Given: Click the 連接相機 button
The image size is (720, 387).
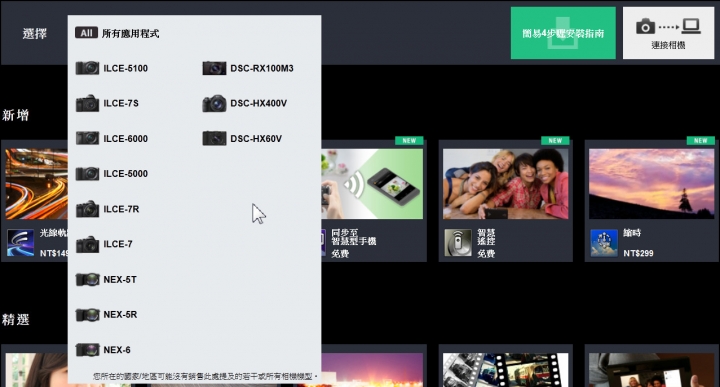Looking at the screenshot, I should (668, 33).
